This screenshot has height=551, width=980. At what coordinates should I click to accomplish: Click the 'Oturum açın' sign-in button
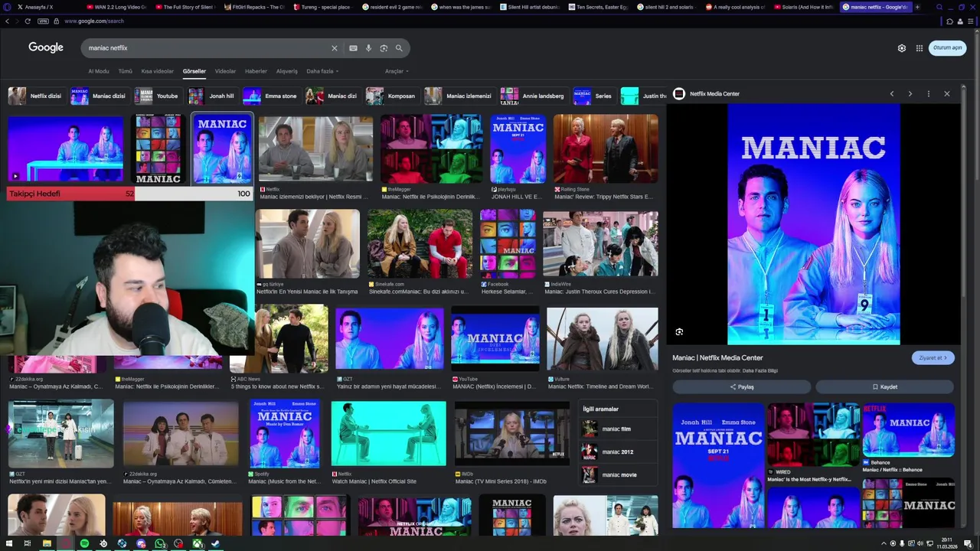point(947,47)
